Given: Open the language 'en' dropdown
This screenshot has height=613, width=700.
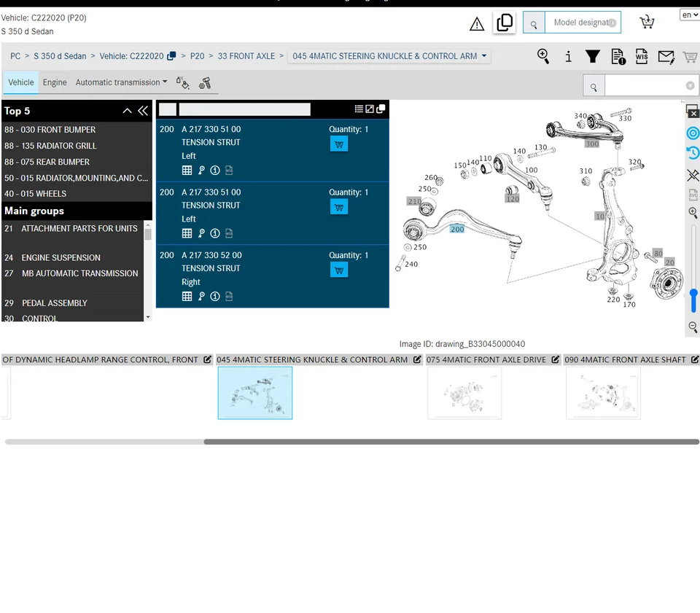Looking at the screenshot, I should pyautogui.click(x=690, y=15).
